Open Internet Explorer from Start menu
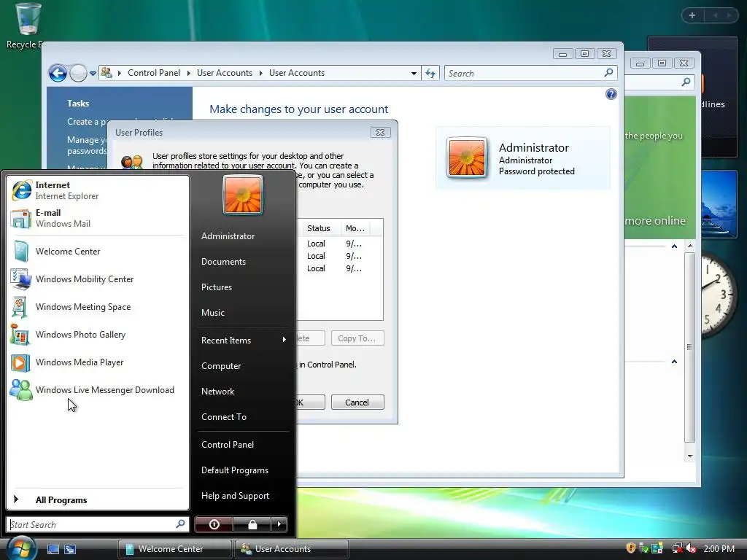This screenshot has height=560, width=747. 98,190
